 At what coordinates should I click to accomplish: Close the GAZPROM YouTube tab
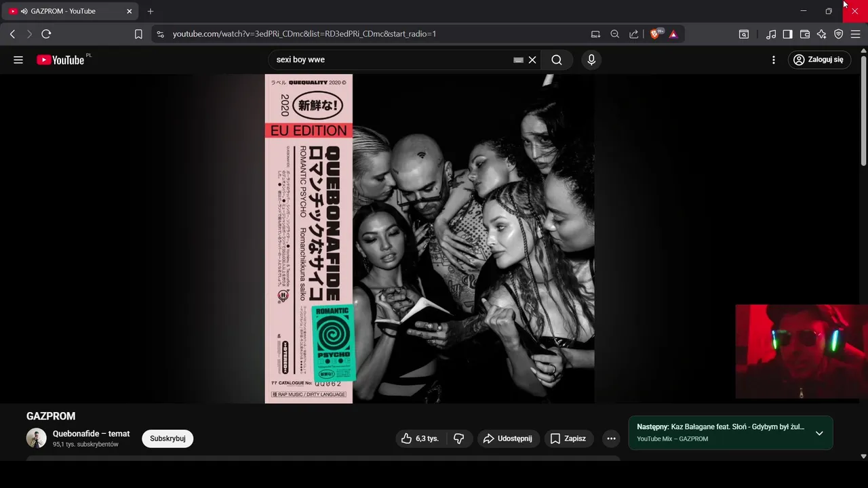pyautogui.click(x=129, y=12)
